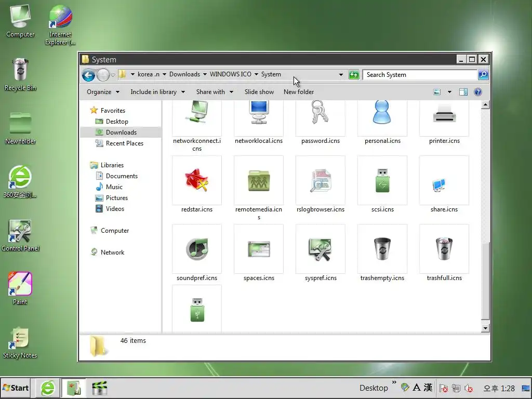Click the search magnifier button
The height and width of the screenshot is (399, 532).
483,75
